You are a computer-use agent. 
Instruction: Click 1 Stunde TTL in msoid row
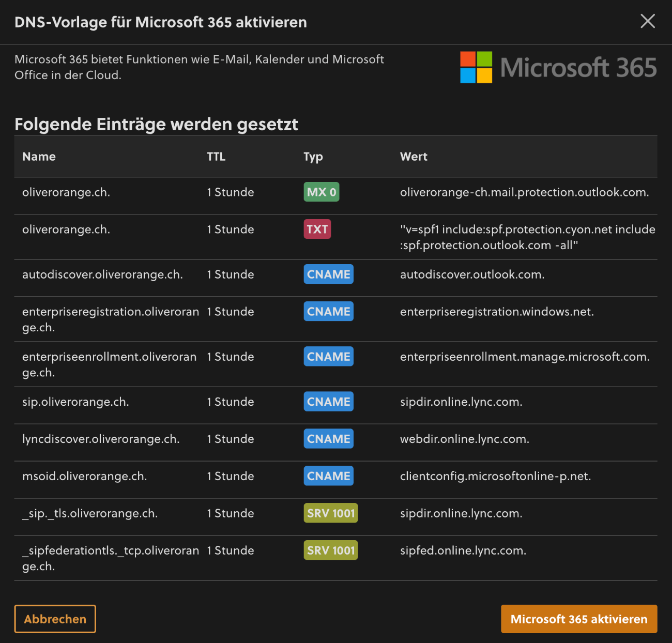231,476
